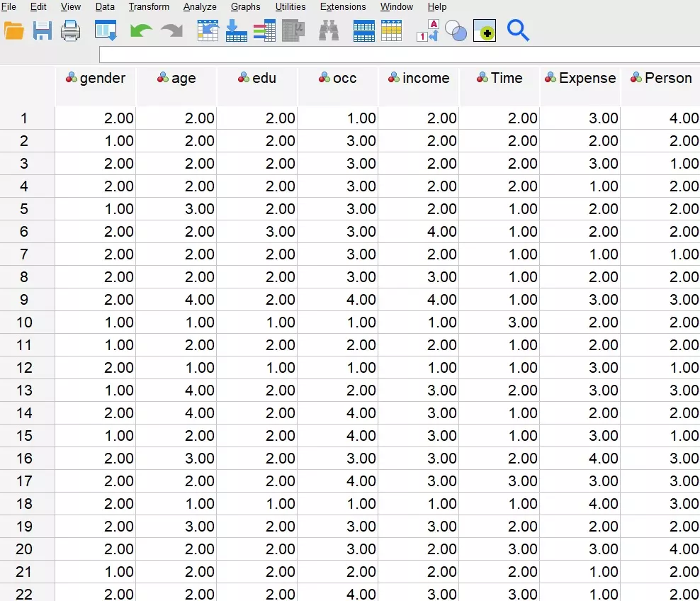Click the gray Redo arrow icon

pyautogui.click(x=172, y=30)
